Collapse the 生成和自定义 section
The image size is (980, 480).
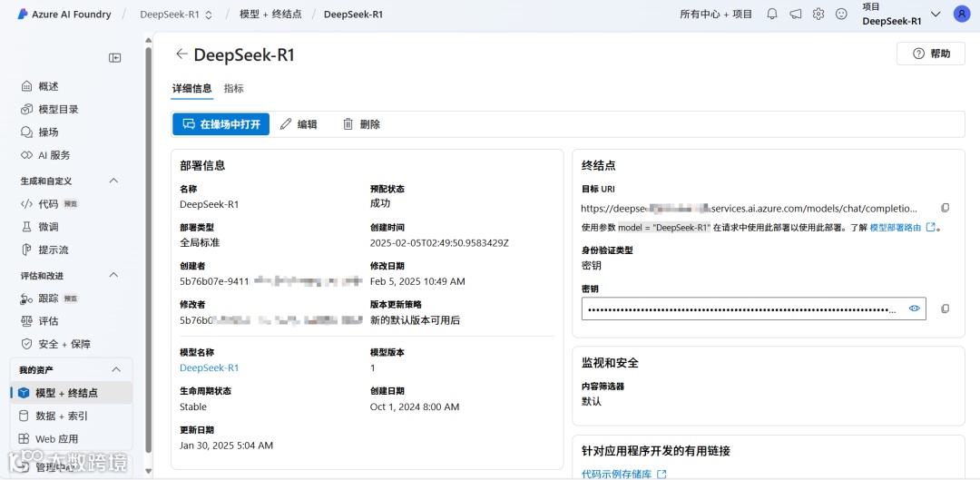pyautogui.click(x=113, y=181)
